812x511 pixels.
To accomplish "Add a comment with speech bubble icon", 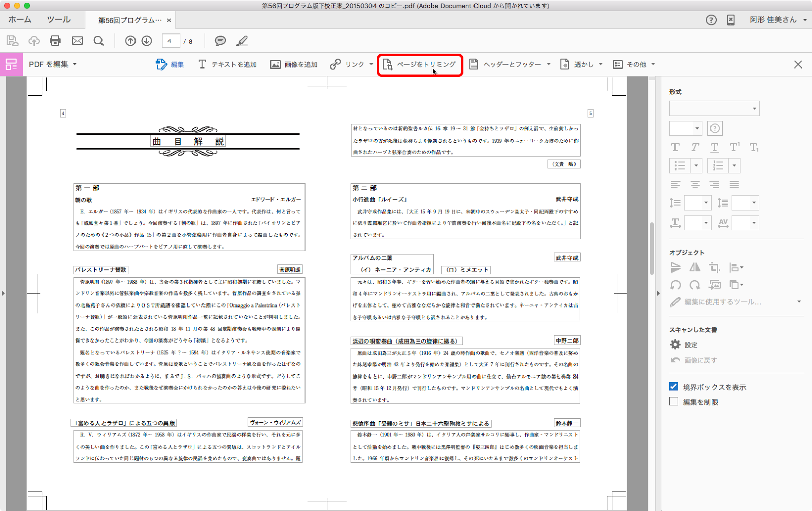I will [x=220, y=41].
